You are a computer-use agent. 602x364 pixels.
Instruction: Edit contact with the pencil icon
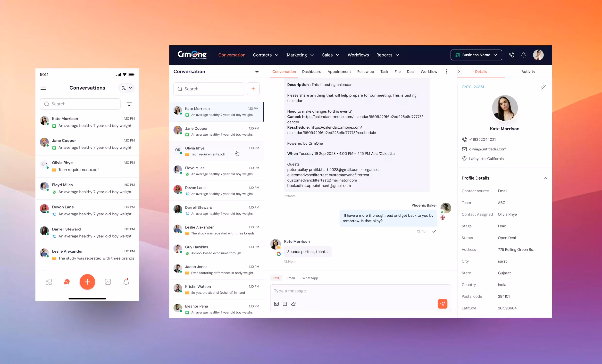coord(543,87)
